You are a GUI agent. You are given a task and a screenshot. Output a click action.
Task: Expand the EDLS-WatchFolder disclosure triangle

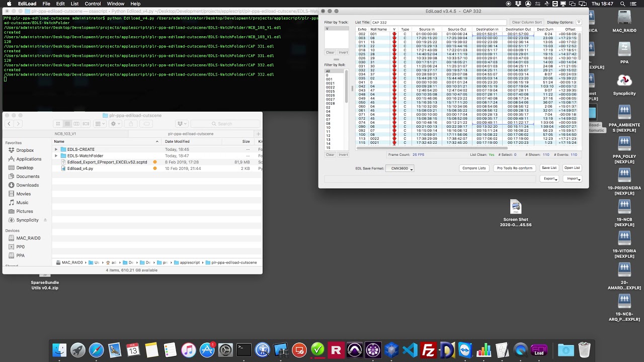56,156
